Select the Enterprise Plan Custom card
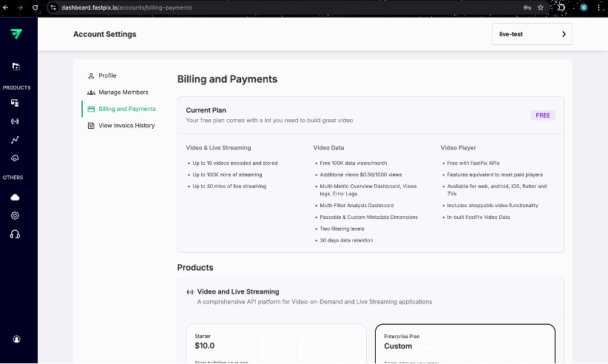The height and width of the screenshot is (364, 608). 465,343
